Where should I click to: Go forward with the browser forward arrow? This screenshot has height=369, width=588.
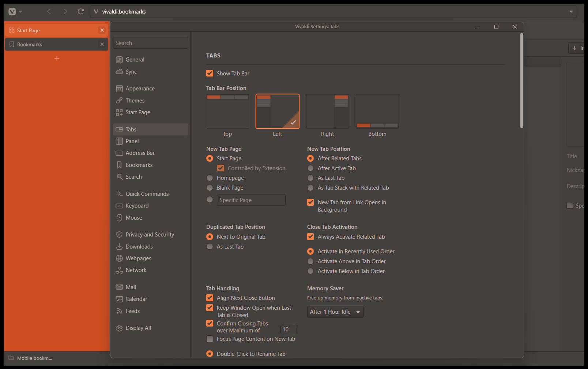[65, 12]
